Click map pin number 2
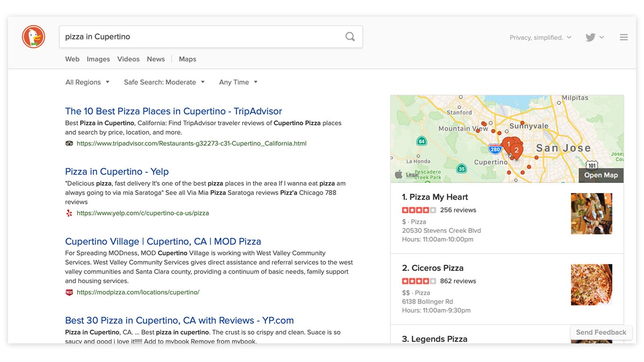The height and width of the screenshot is (362, 644). pyautogui.click(x=516, y=150)
